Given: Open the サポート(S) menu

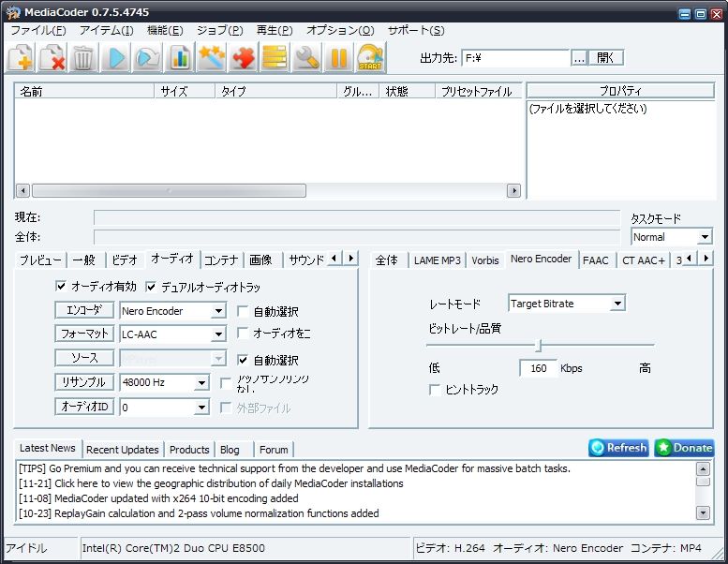Looking at the screenshot, I should 416,30.
